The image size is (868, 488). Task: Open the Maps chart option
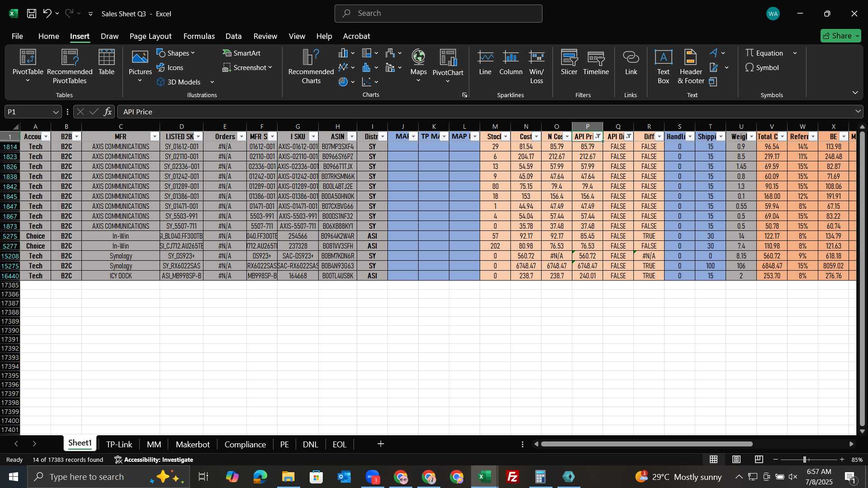click(418, 66)
